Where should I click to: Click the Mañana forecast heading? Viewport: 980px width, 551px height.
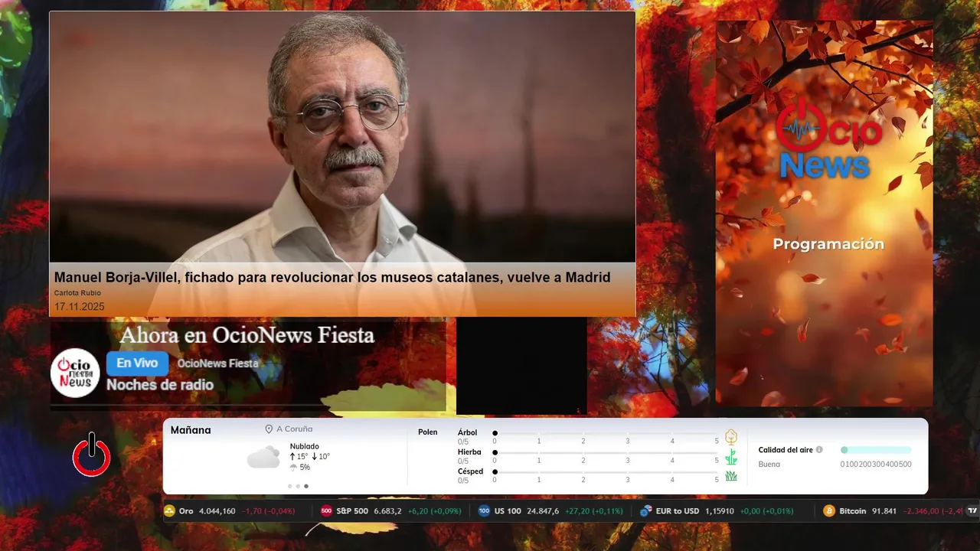tap(191, 430)
